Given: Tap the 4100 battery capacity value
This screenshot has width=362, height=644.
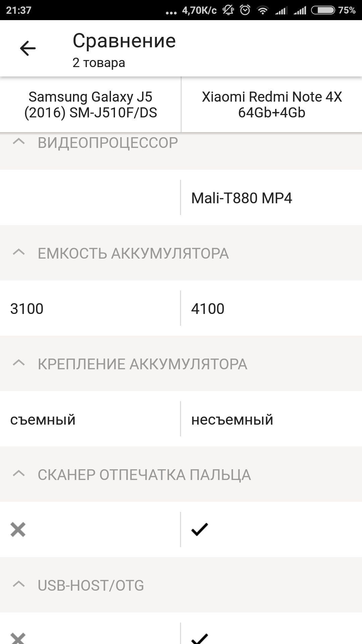Looking at the screenshot, I should (208, 309).
